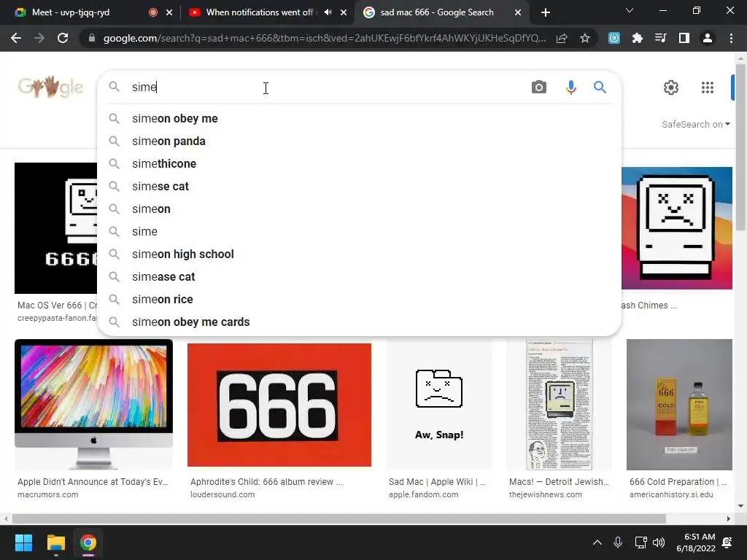Open the newspaper Macs article image
Viewport: 747px width, 560px height.
pos(559,404)
